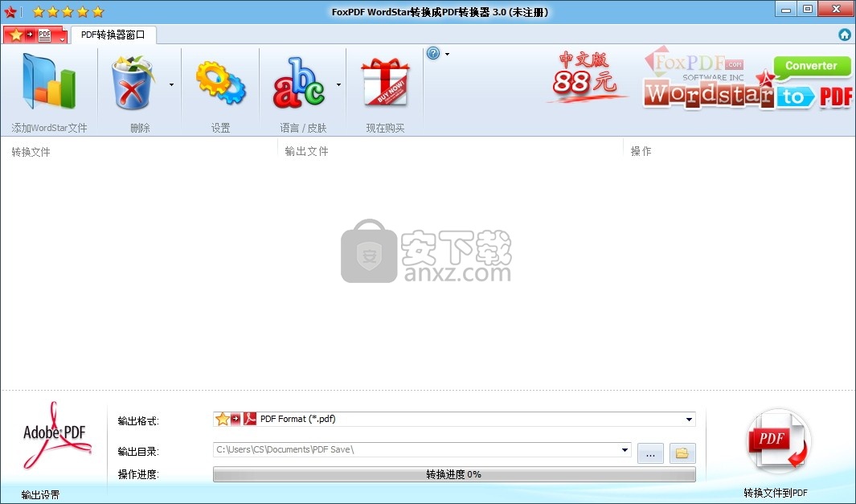Click the 操作 column header
Screen dimensions: 856x504
641,151
